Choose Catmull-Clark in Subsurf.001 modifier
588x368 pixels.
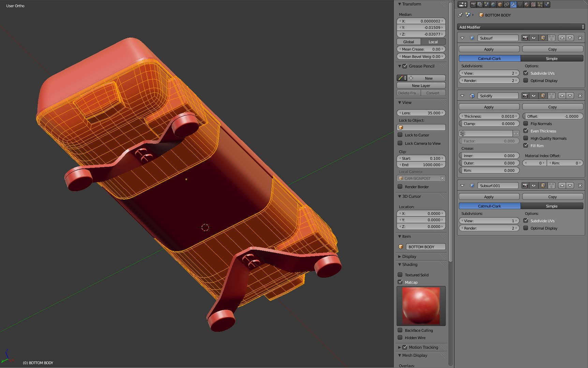pos(489,206)
